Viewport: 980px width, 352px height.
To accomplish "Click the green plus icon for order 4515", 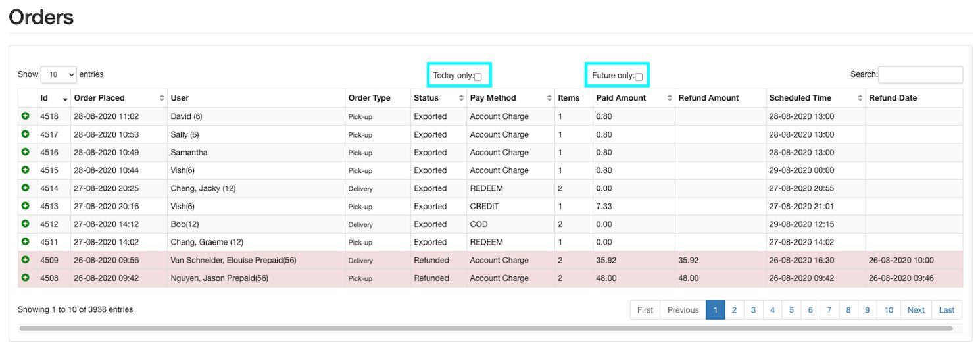I will coord(25,170).
